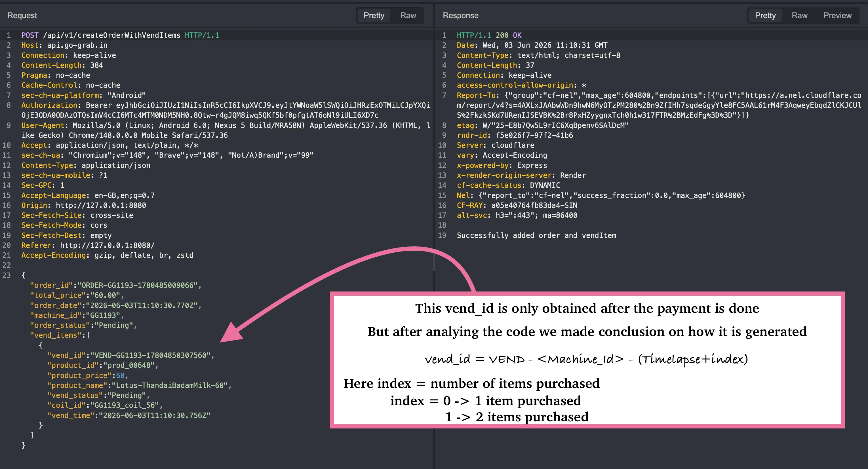Click the divider between Request and Response panels
Screen dimensions: 868x469
click(434, 236)
